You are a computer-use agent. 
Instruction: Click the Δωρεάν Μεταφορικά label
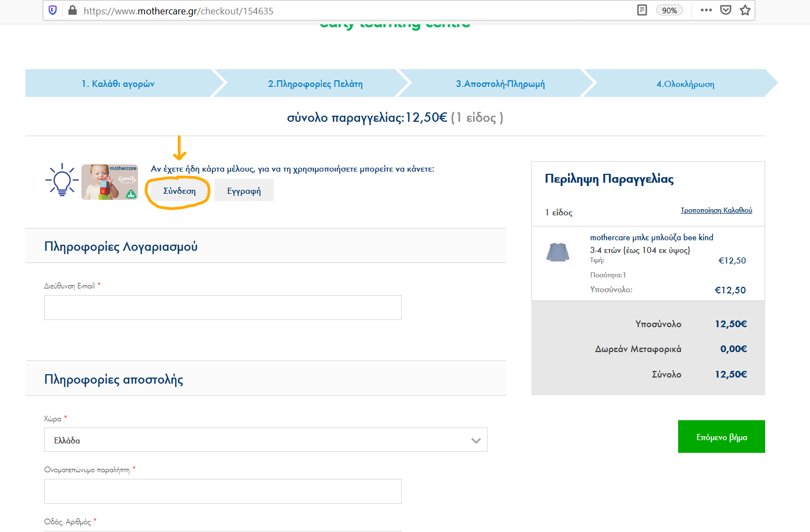tap(638, 349)
